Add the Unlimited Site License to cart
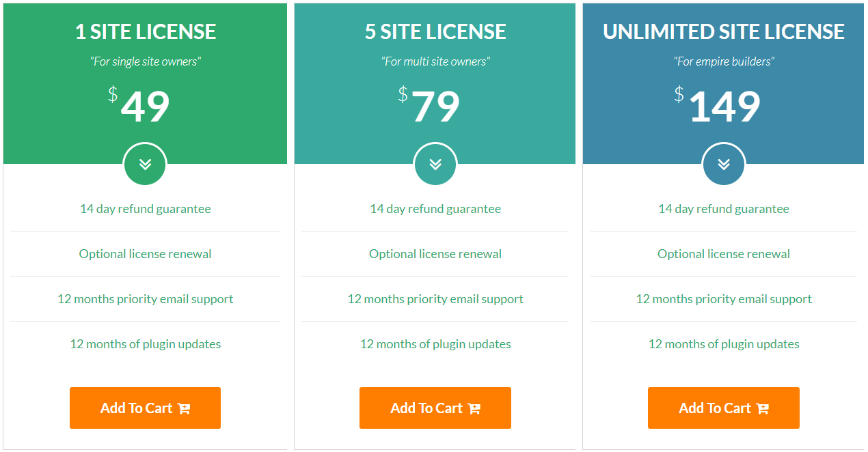The width and height of the screenshot is (868, 452). tap(723, 408)
